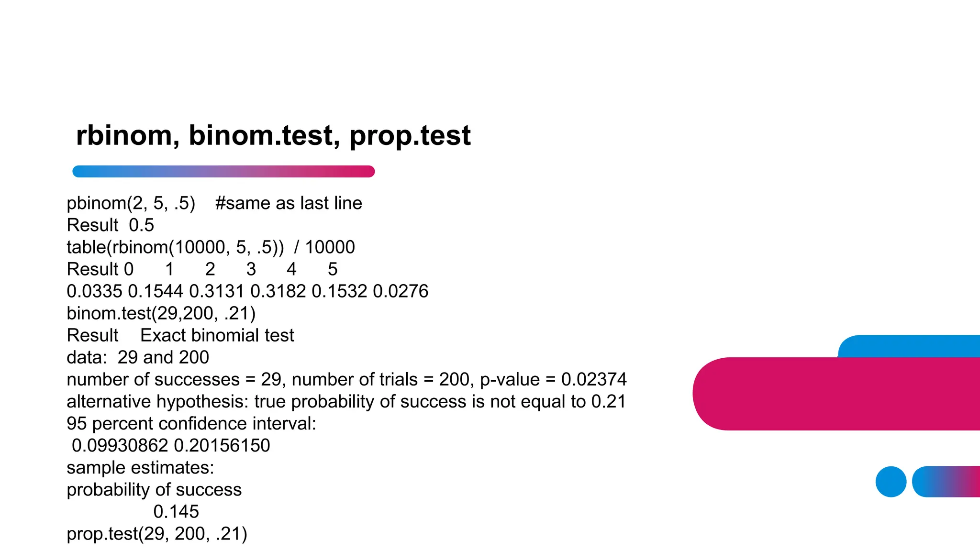
Task: Click the large pink rounded shape
Action: (x=835, y=394)
